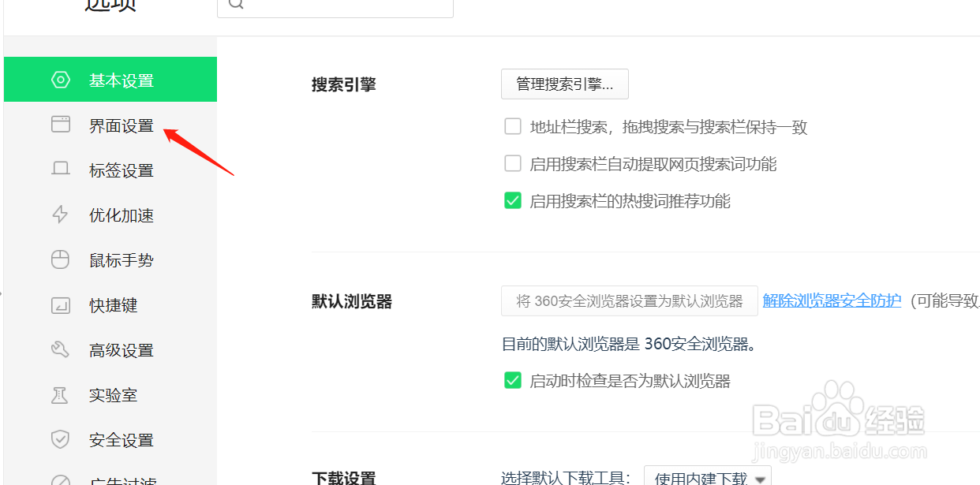Click the 下载设置 section heading
The width and height of the screenshot is (980, 485).
pos(344,477)
